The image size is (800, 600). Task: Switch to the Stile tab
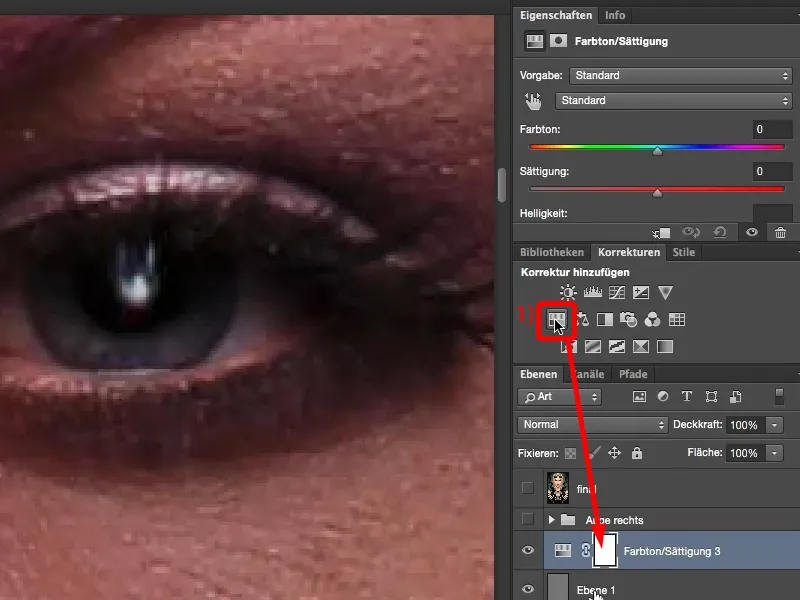(x=684, y=252)
